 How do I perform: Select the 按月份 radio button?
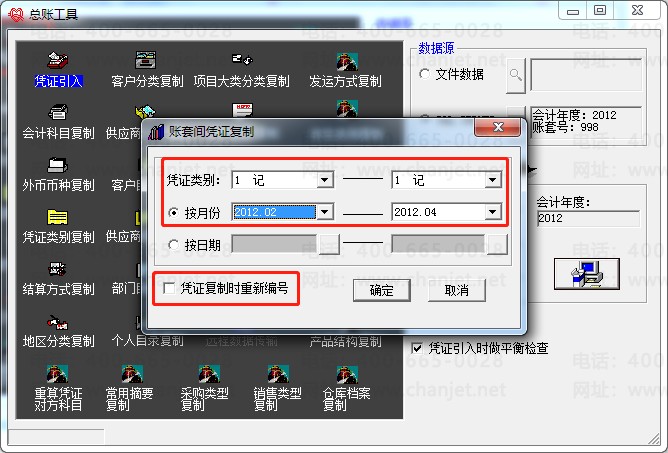coord(174,212)
